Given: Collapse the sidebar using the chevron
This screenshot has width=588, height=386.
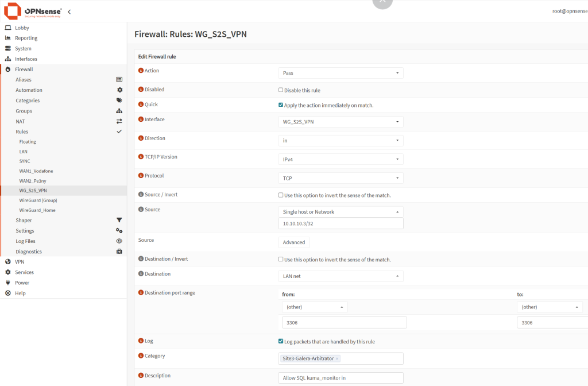Looking at the screenshot, I should click(68, 11).
